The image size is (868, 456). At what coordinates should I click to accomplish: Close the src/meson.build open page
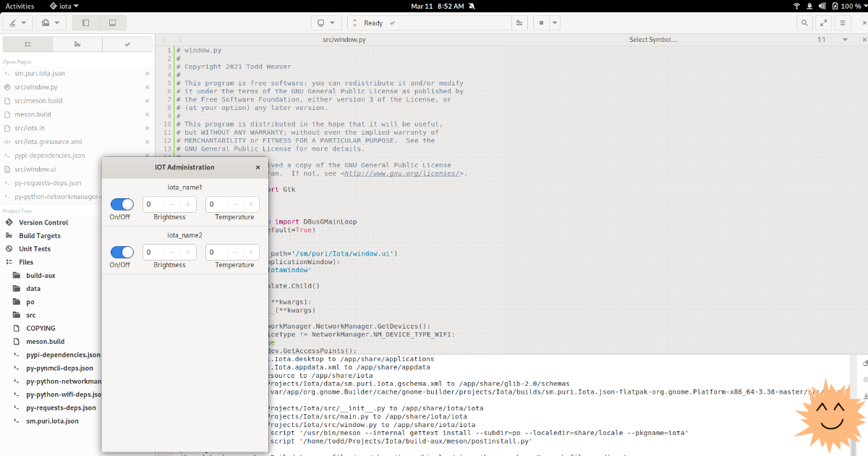[147, 101]
